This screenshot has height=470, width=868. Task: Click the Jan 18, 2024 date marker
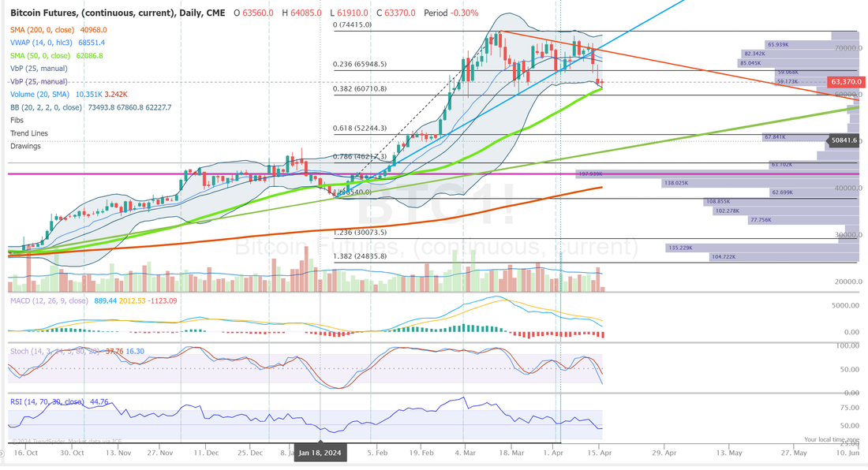(320, 453)
